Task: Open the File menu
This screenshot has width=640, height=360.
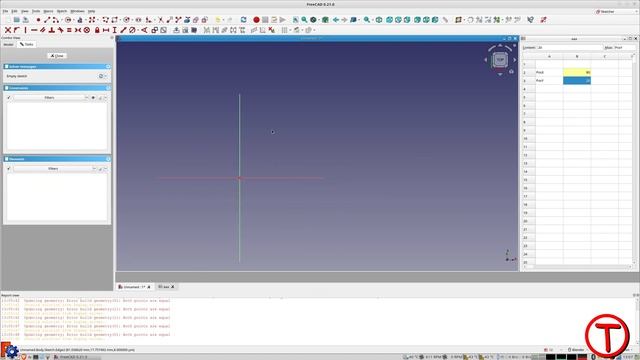Action: (5, 11)
